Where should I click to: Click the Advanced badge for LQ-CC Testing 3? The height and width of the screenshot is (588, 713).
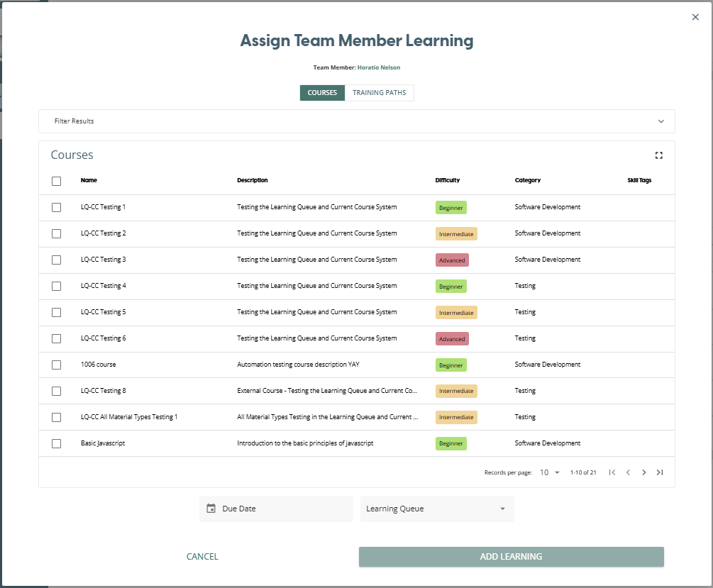click(452, 260)
